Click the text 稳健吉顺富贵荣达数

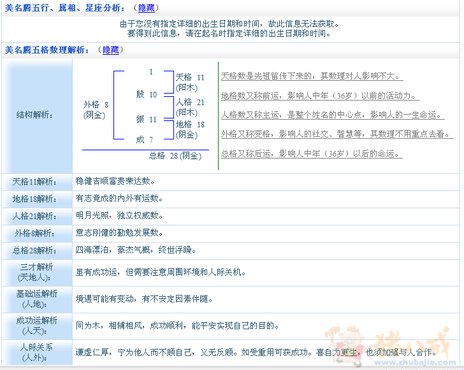115,182
